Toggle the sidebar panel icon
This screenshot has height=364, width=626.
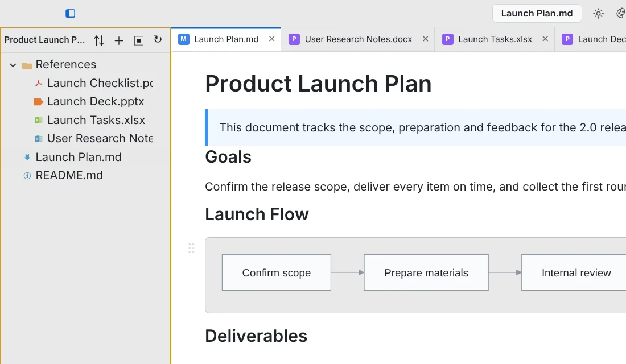click(x=70, y=14)
